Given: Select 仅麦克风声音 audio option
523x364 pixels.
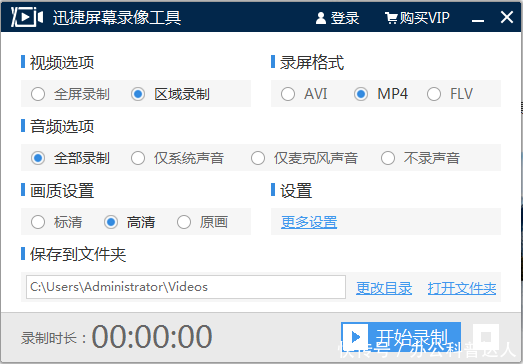Looking at the screenshot, I should point(304,158).
